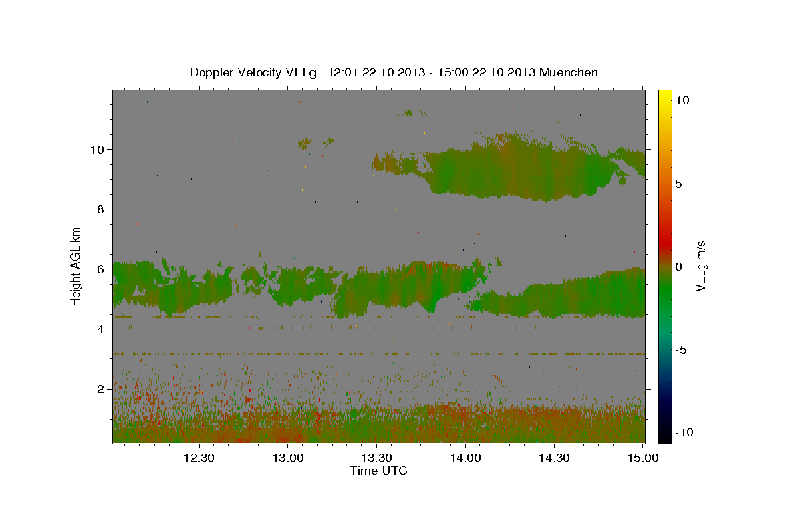Click the plot title 'Doppler Velocity VELg'
This screenshot has height=532, width=798.
coord(254,72)
